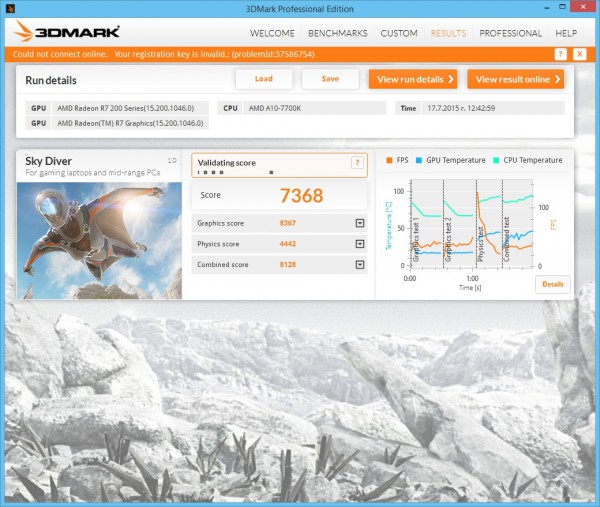Expand Graphics score details

click(x=360, y=223)
